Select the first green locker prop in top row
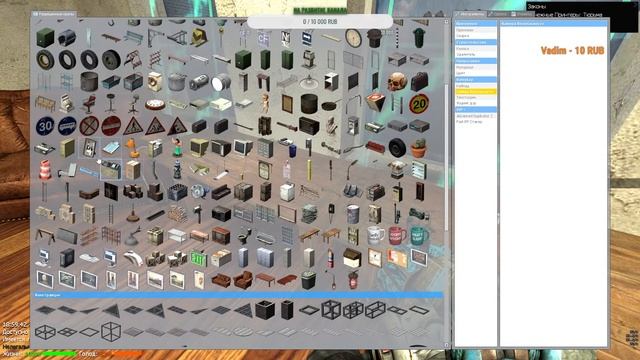Viewport: 640px width, 360px height. pos(45,38)
